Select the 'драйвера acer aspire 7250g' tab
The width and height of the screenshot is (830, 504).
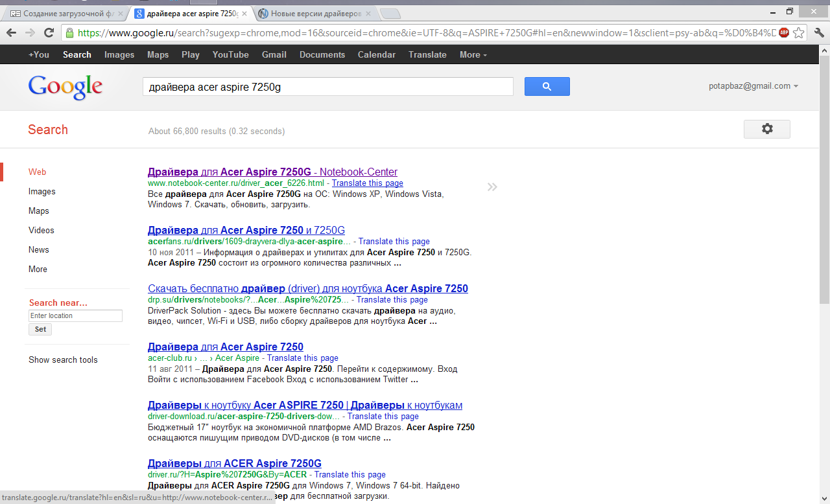tap(191, 13)
